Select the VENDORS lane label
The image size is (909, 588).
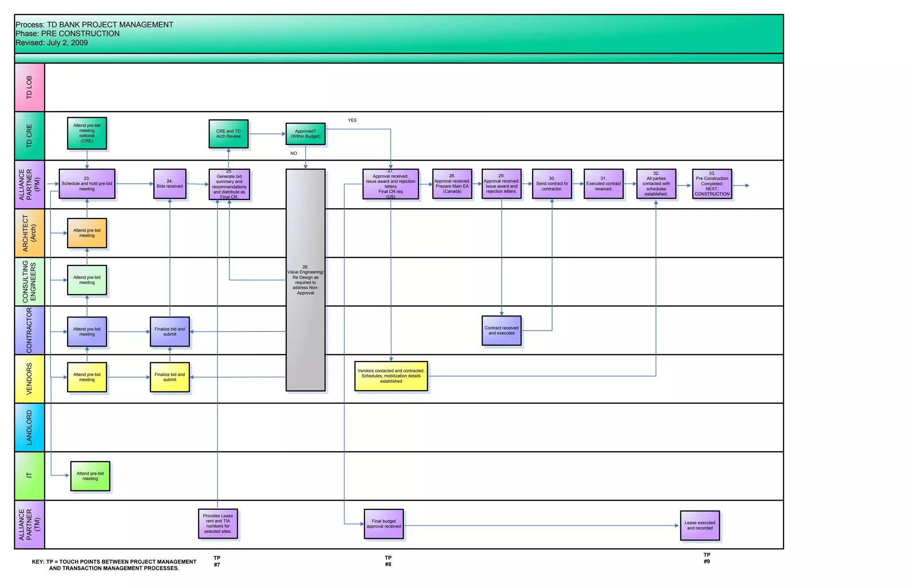click(x=29, y=379)
